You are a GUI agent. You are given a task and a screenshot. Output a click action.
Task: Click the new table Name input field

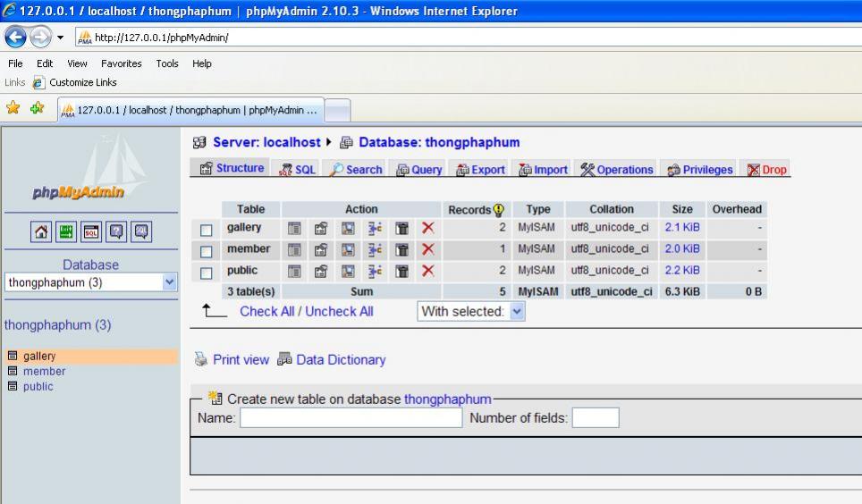351,418
